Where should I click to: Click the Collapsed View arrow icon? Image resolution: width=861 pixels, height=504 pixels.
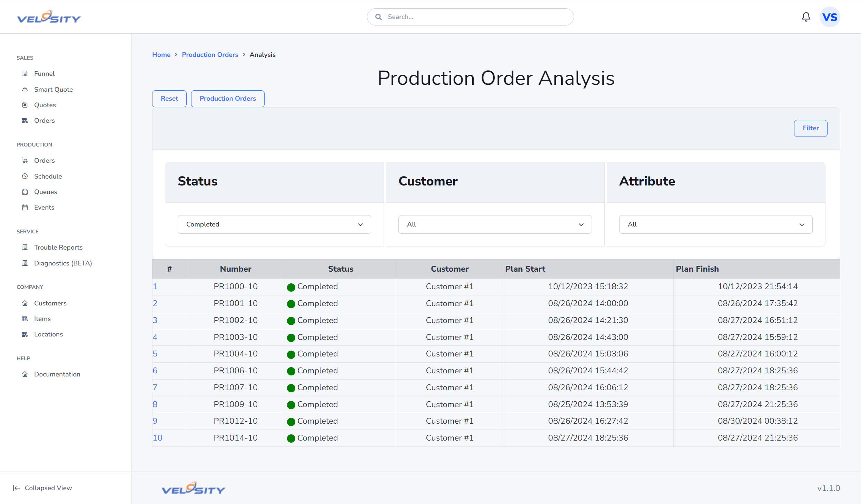coord(16,488)
